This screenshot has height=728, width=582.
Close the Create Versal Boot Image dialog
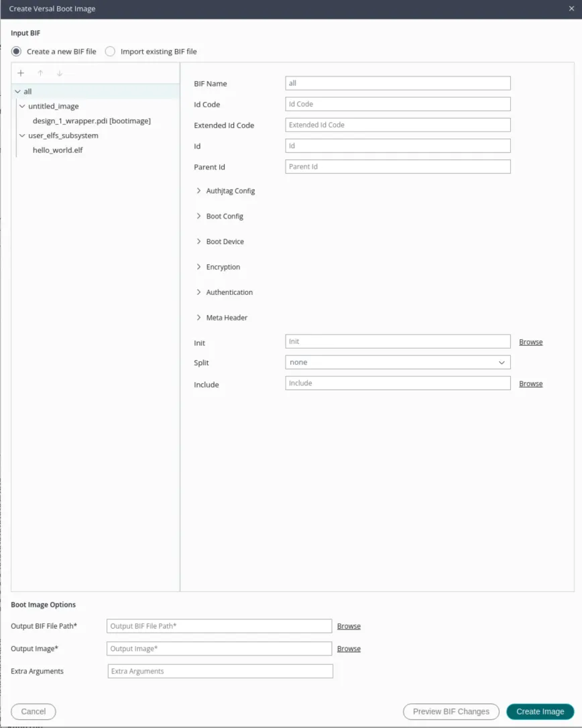pos(571,9)
